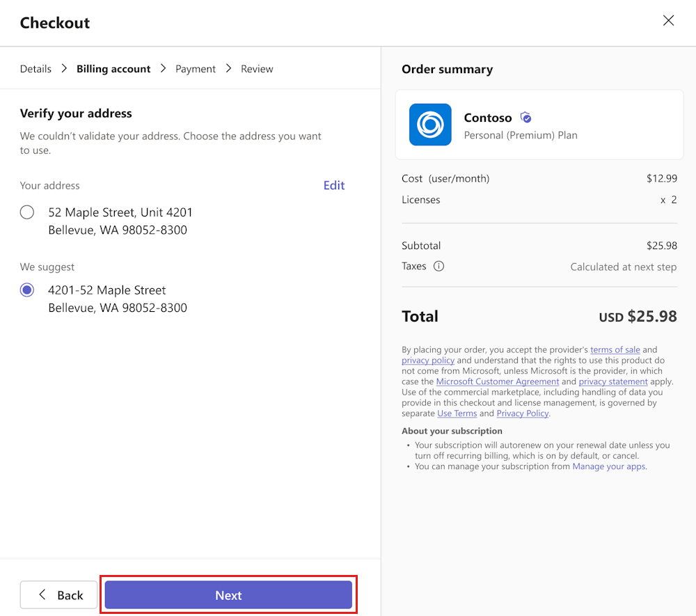
Task: Go Back to the previous step
Action: point(58,595)
